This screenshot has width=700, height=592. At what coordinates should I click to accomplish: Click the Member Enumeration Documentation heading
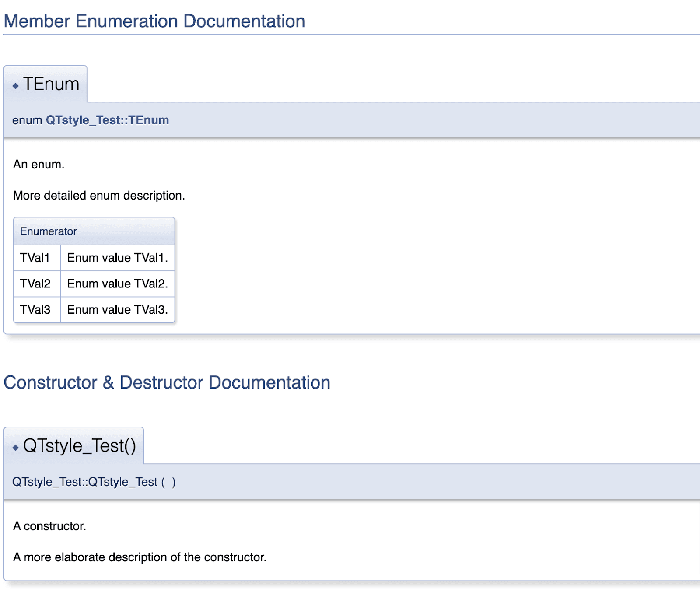154,21
